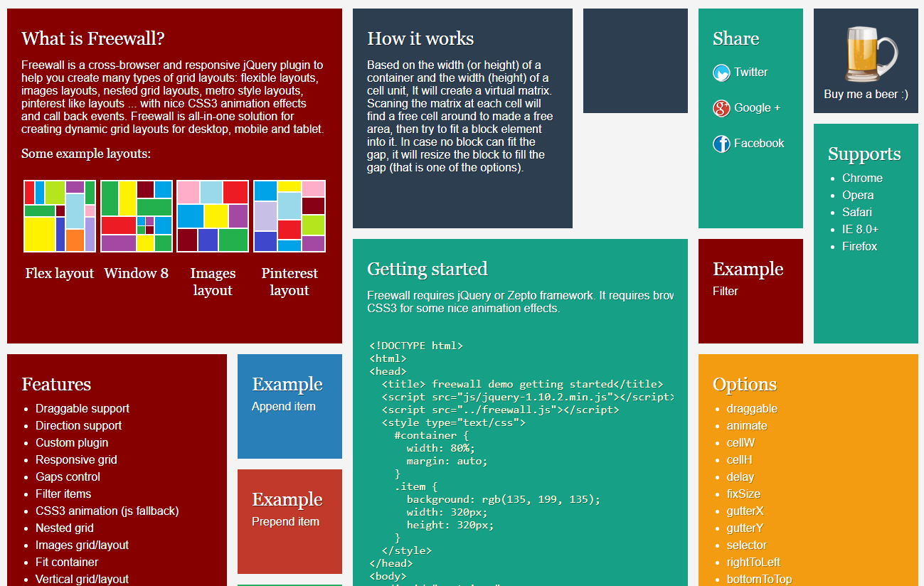Open the Example Filter tile
924x586 pixels.
point(750,291)
